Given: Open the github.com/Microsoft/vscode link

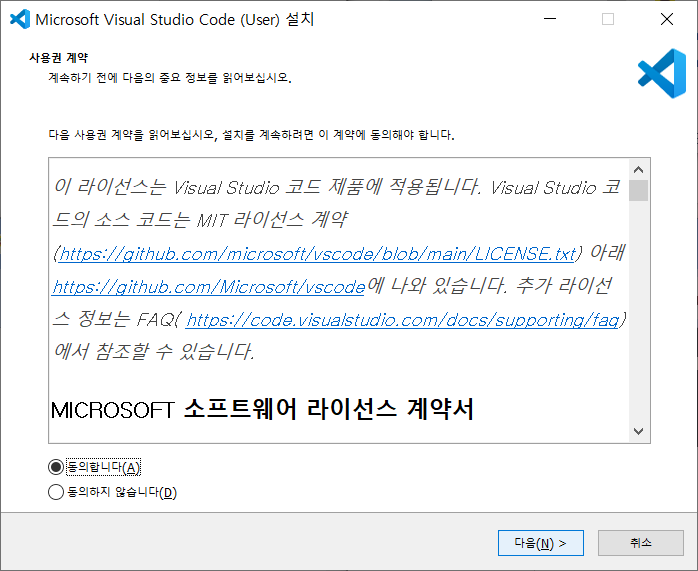Looking at the screenshot, I should [x=209, y=287].
